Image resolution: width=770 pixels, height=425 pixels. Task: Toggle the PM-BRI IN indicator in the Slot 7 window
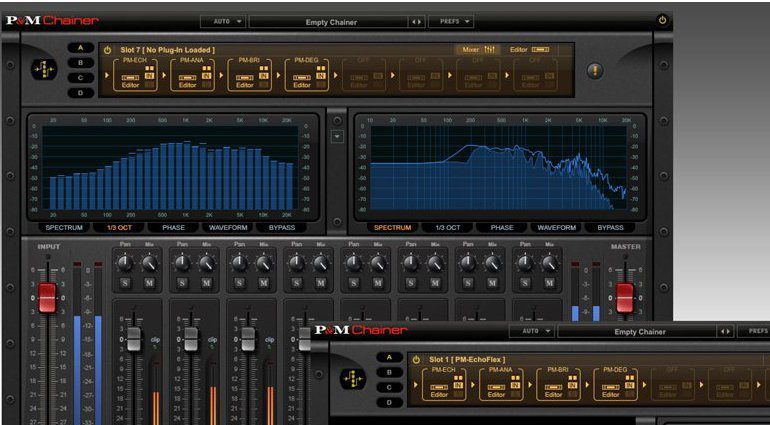point(264,76)
